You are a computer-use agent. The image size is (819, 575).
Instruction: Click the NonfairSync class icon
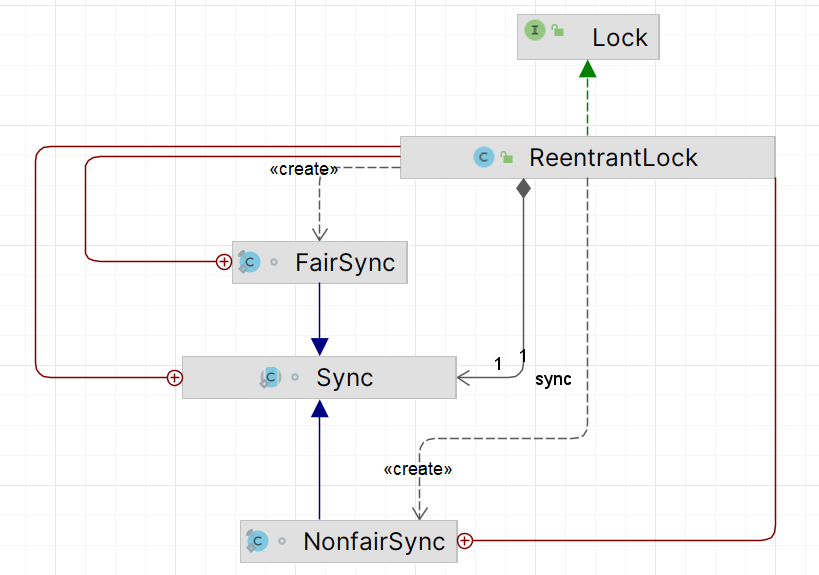(258, 541)
